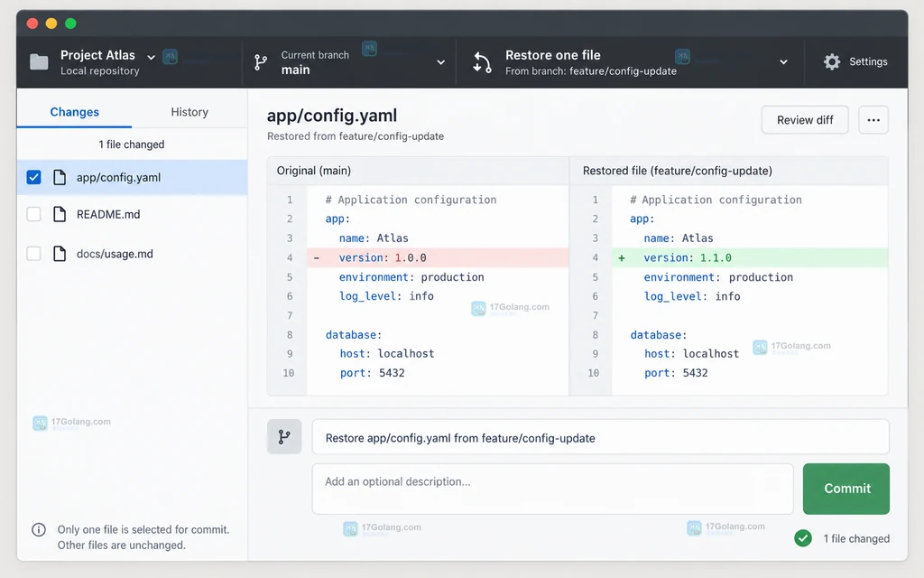Click the file icon next to app/config.yaml
Viewport: 924px width, 578px height.
(x=60, y=178)
